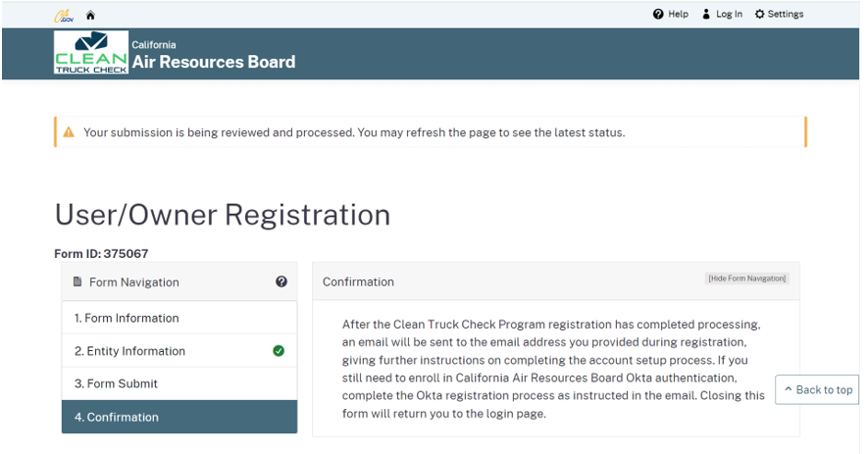Screen dimensions: 868x454
Task: Click the Form ID 375067 text
Action: coord(101,254)
